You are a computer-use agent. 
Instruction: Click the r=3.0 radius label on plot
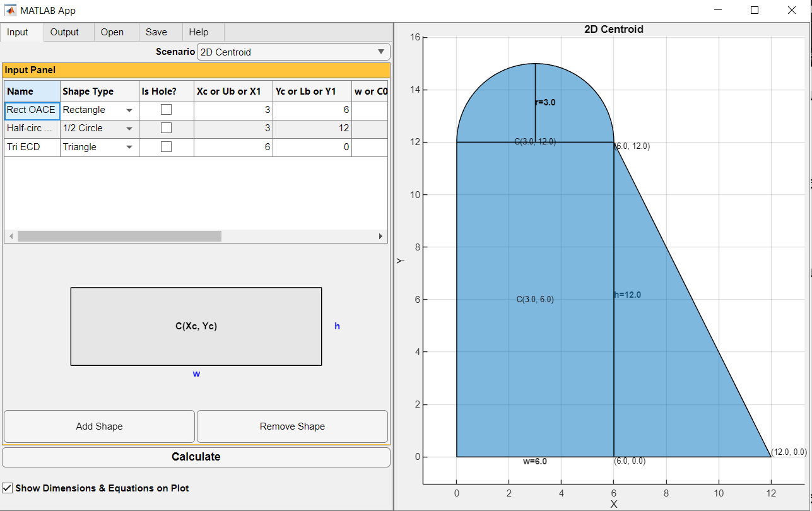pyautogui.click(x=546, y=102)
